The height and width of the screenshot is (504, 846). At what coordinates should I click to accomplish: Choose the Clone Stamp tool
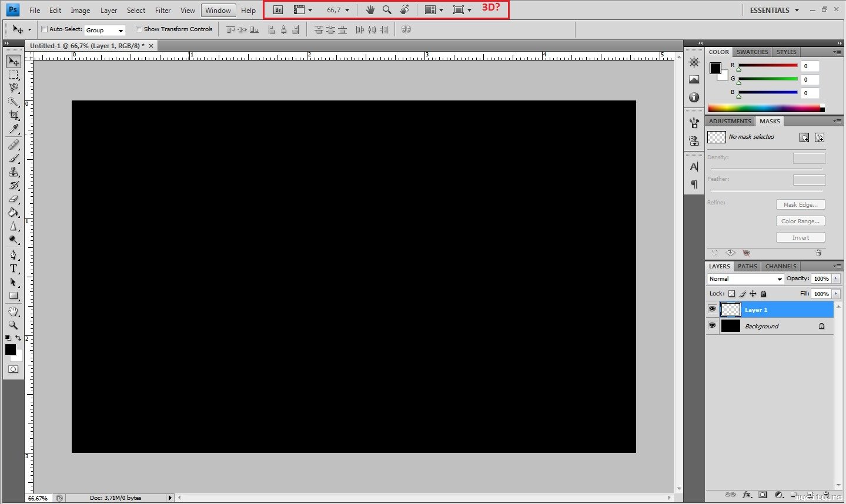(x=14, y=172)
